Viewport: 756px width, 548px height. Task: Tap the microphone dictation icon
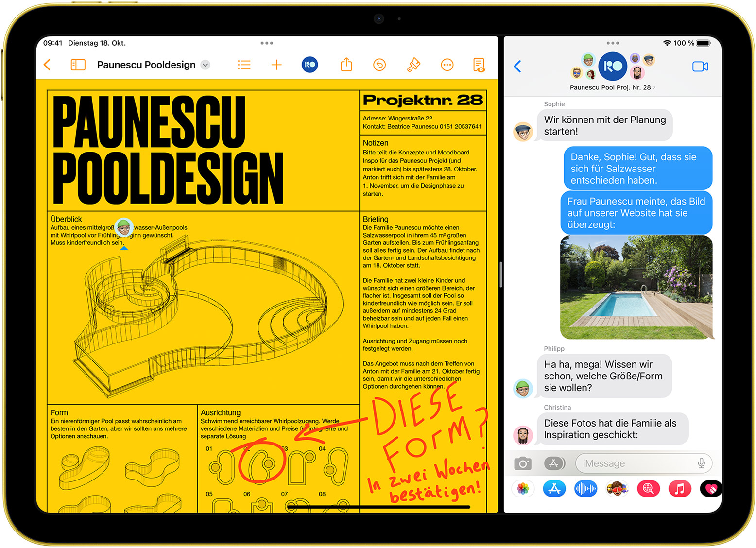click(x=701, y=463)
